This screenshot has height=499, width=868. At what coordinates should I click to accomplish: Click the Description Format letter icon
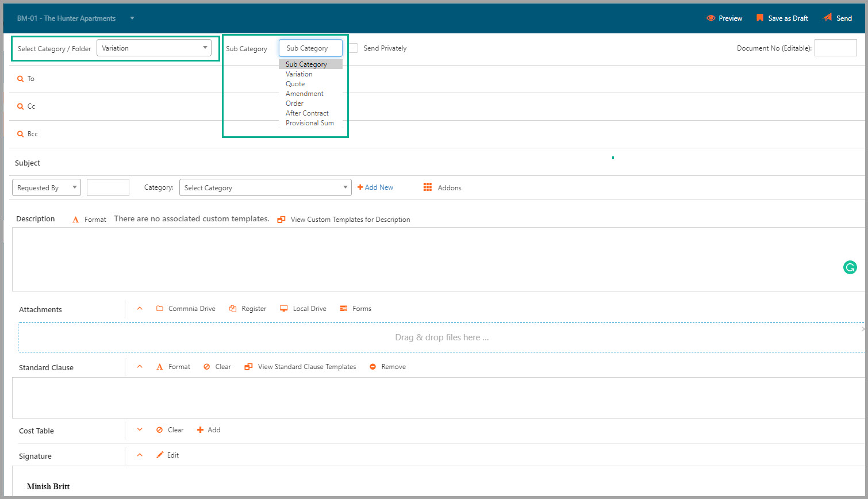[75, 220]
